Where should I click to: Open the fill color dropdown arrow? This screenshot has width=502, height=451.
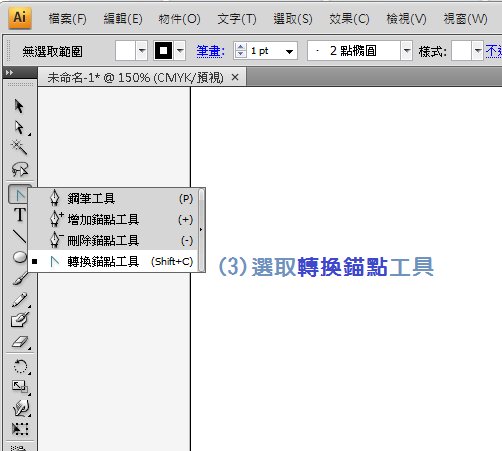142,51
